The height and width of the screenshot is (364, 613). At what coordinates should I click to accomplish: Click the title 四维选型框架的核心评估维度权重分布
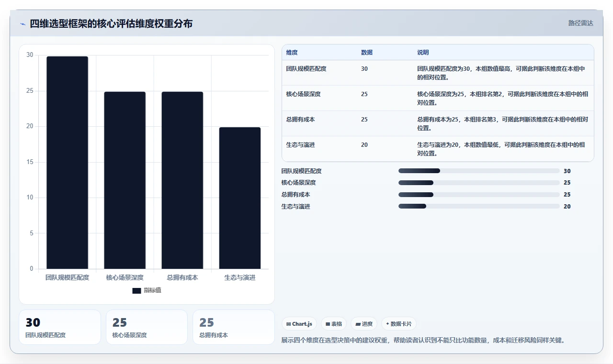[111, 23]
